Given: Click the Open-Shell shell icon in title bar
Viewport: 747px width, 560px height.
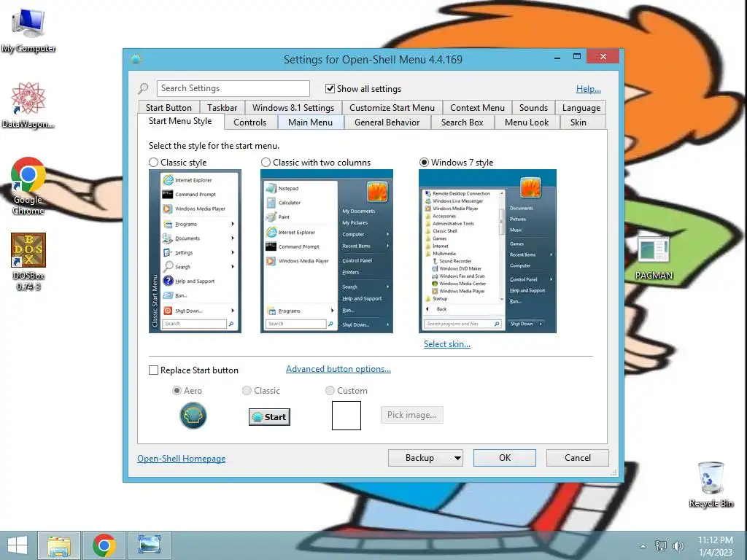Looking at the screenshot, I should pyautogui.click(x=136, y=59).
